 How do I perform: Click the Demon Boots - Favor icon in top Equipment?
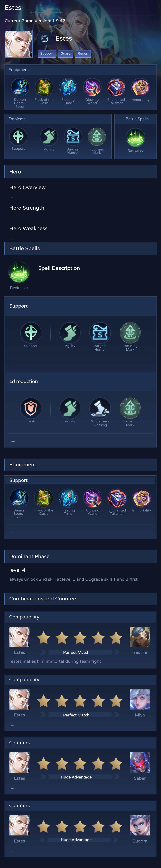[x=20, y=87]
